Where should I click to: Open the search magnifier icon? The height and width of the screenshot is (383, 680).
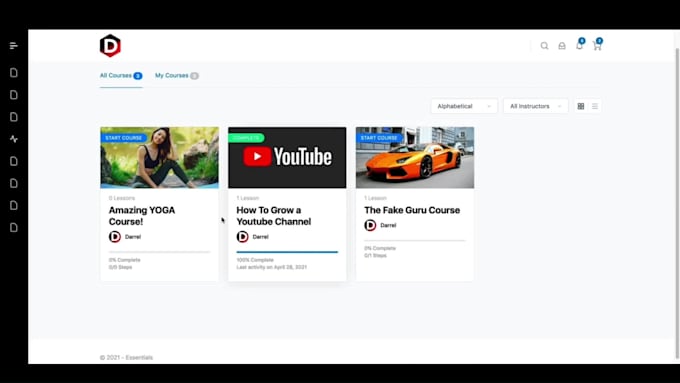[x=544, y=46]
